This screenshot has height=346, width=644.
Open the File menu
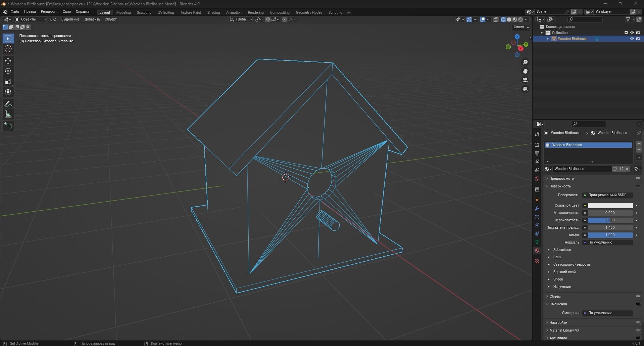pyautogui.click(x=15, y=11)
